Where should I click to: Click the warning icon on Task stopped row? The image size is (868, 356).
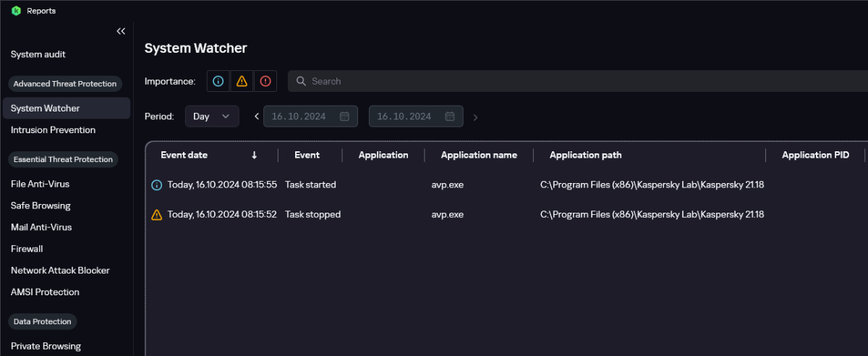pos(156,215)
